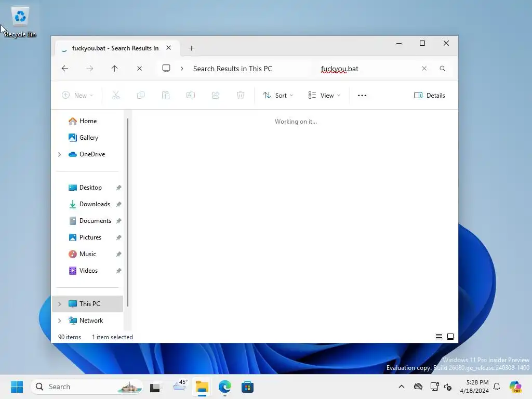Go up one folder level
Screen dimensions: 532x399
pyautogui.click(x=115, y=69)
